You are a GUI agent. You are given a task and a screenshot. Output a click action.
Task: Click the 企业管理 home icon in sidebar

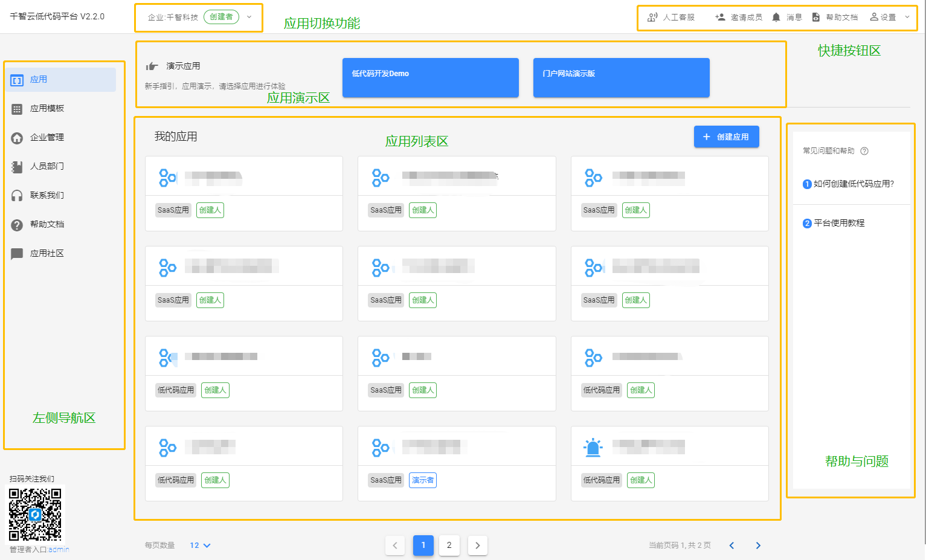click(17, 138)
